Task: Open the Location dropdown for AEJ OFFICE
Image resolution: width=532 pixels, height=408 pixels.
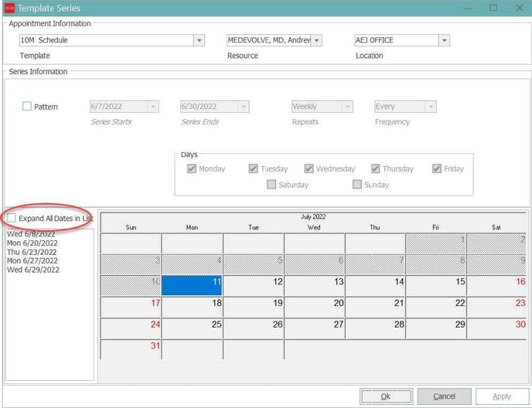Action: 444,41
